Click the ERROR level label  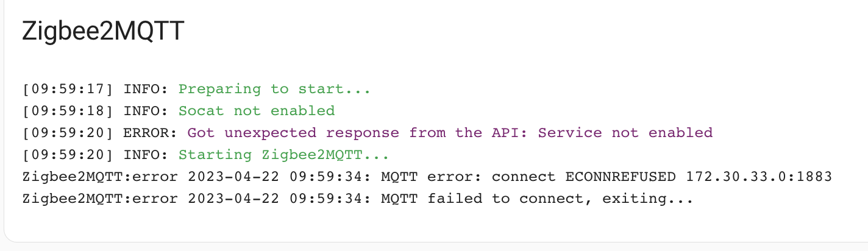(x=151, y=133)
